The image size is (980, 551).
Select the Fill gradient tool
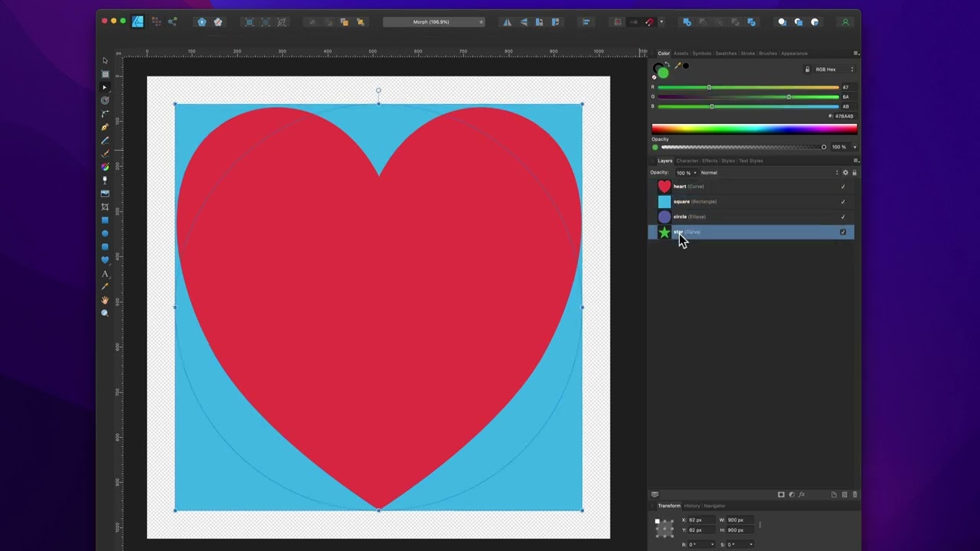[x=105, y=167]
